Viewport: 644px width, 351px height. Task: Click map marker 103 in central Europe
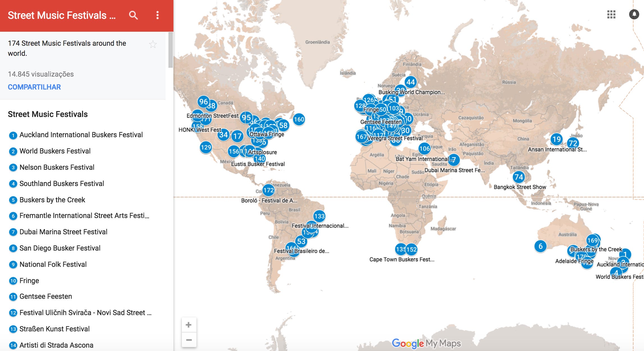(394, 108)
